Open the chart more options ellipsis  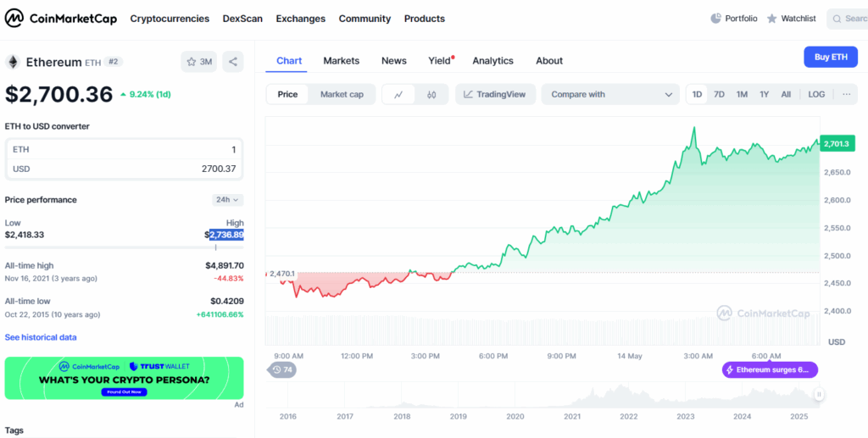click(x=846, y=94)
